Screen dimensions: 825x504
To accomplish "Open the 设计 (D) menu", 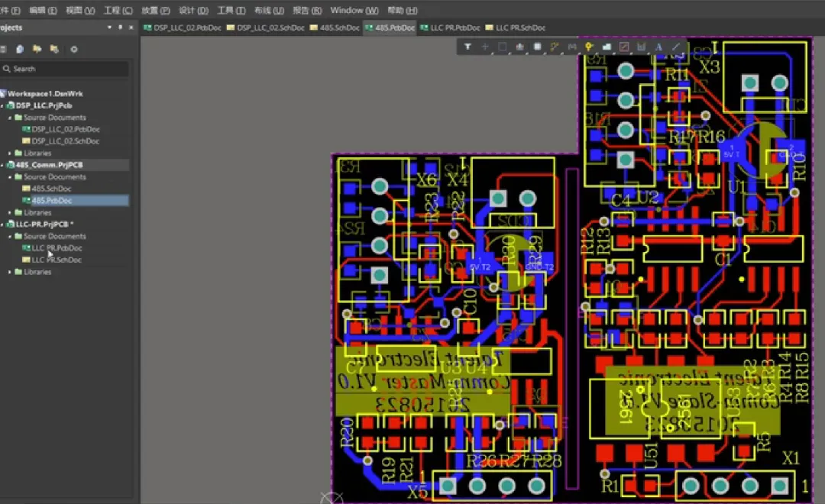I will [x=193, y=11].
